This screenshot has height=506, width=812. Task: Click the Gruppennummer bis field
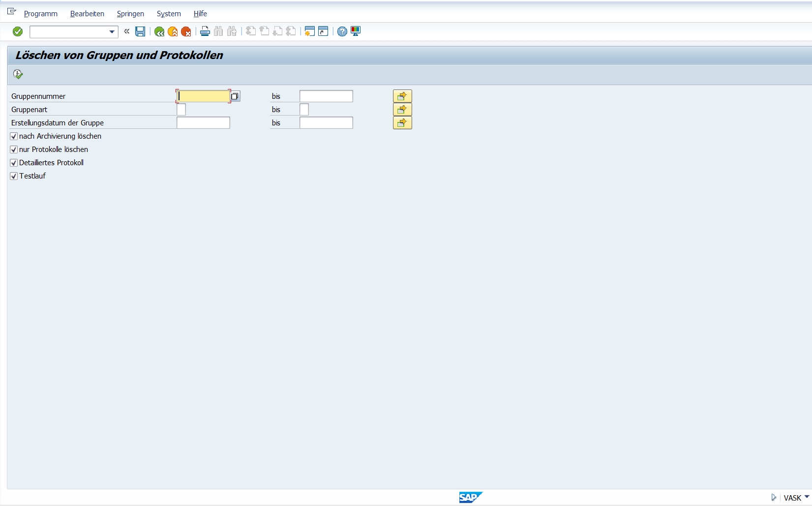point(326,96)
